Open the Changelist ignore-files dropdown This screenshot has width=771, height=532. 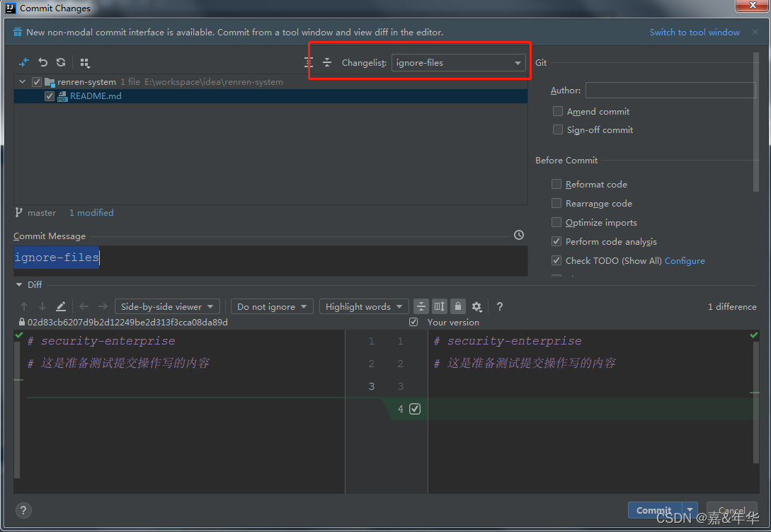coord(458,62)
